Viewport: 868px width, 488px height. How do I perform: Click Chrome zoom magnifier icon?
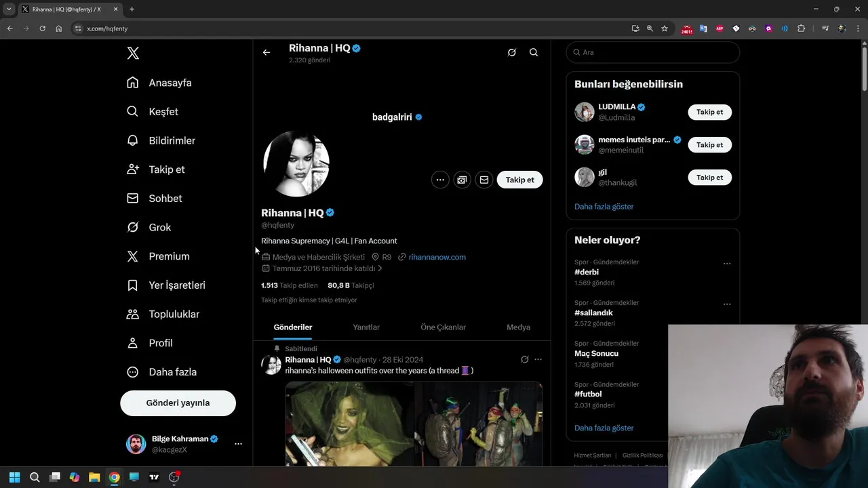[x=650, y=28]
